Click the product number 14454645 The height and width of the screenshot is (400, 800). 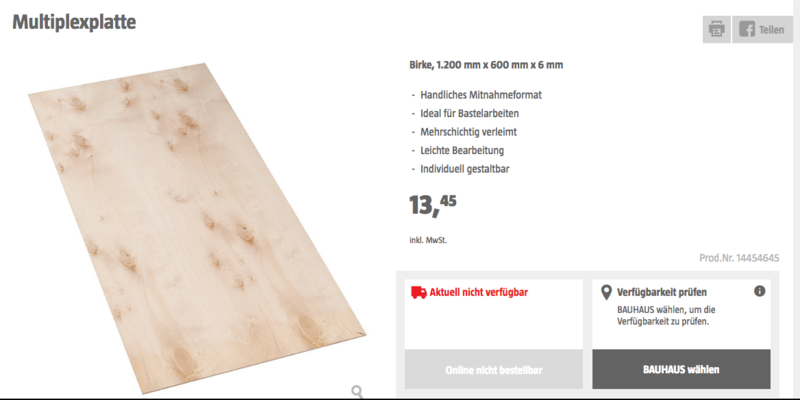coord(739,258)
